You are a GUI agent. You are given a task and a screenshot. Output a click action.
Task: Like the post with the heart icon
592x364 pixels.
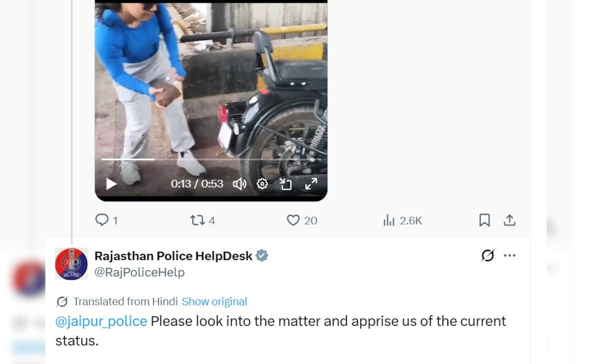[x=294, y=220]
